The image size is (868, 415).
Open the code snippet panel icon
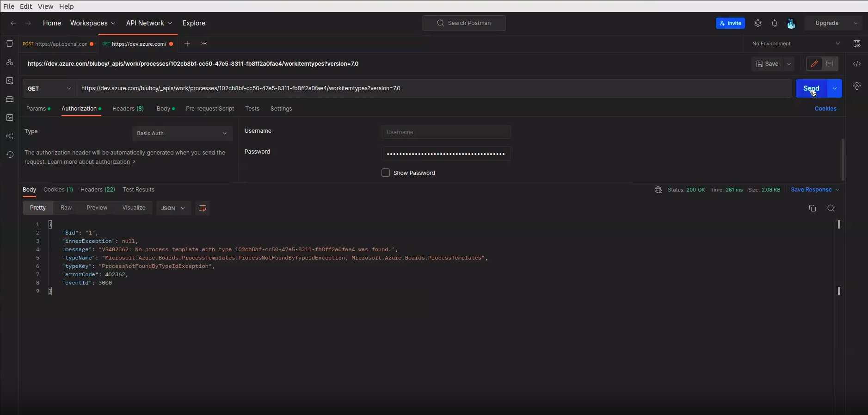[857, 64]
